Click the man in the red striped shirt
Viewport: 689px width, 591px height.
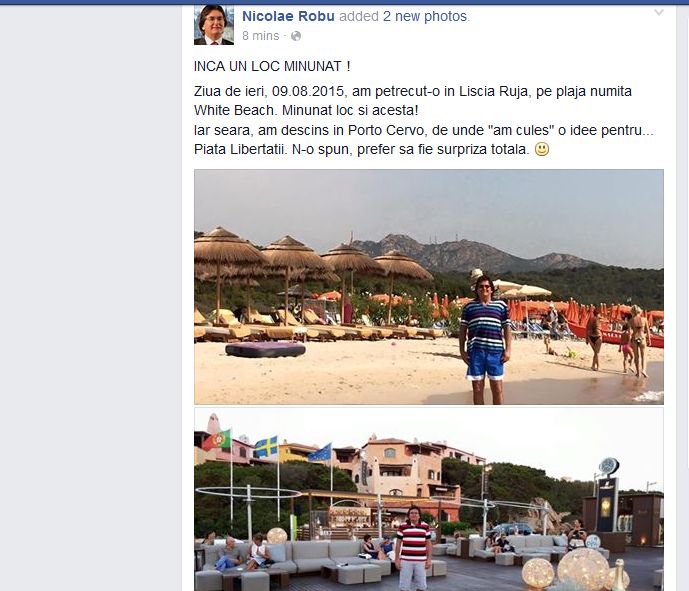pyautogui.click(x=413, y=547)
